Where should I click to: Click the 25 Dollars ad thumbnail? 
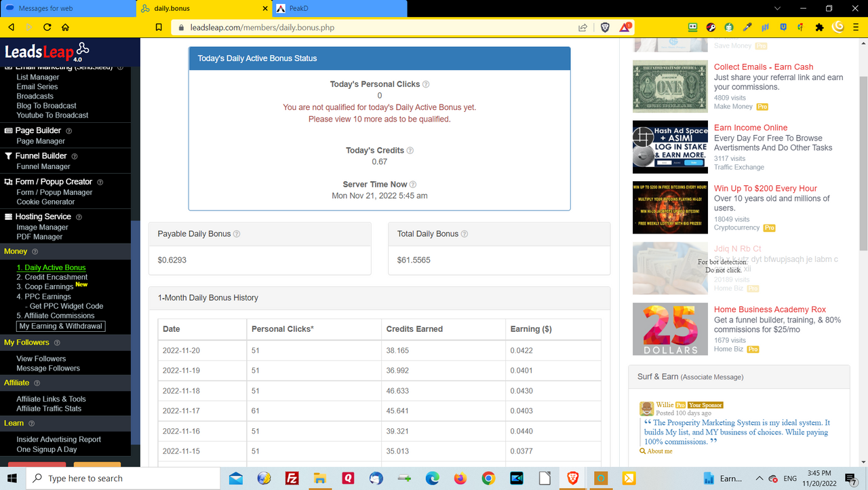pyautogui.click(x=670, y=329)
